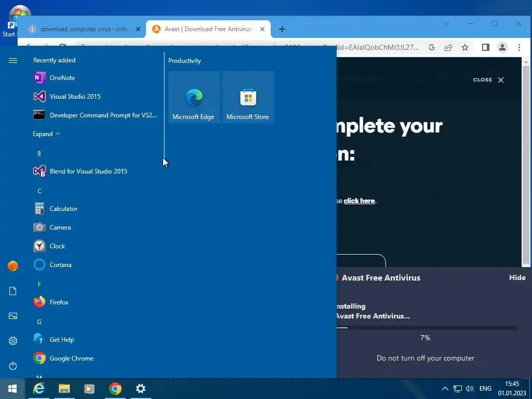This screenshot has height=399, width=532.
Task: Hide the Avast Free Antivirus installer
Action: 517,277
